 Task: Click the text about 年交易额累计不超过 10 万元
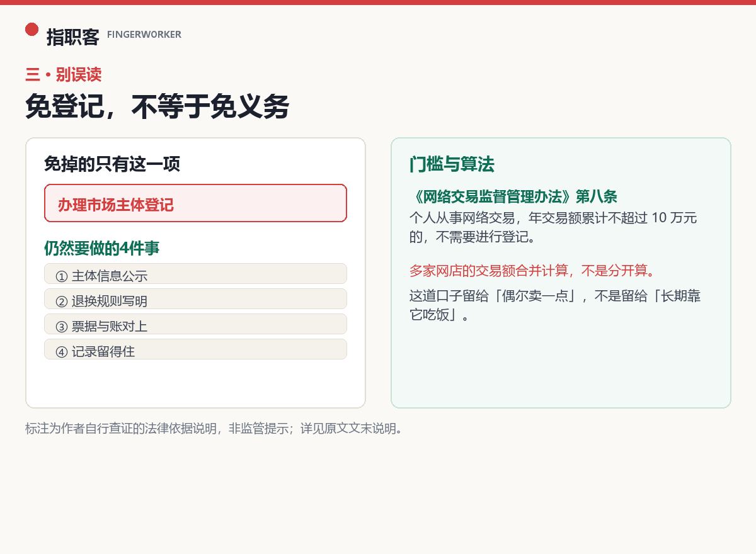point(553,228)
